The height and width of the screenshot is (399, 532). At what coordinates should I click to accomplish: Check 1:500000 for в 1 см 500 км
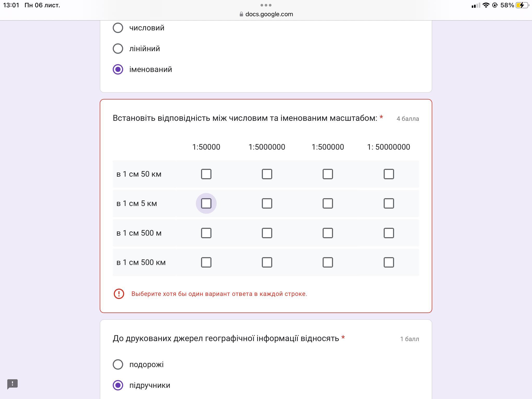coord(328,262)
